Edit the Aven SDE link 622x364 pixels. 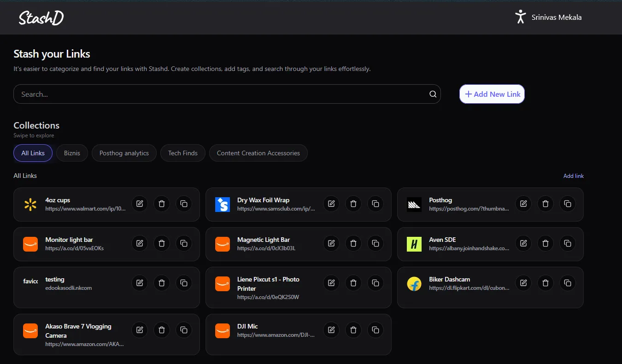[523, 243]
